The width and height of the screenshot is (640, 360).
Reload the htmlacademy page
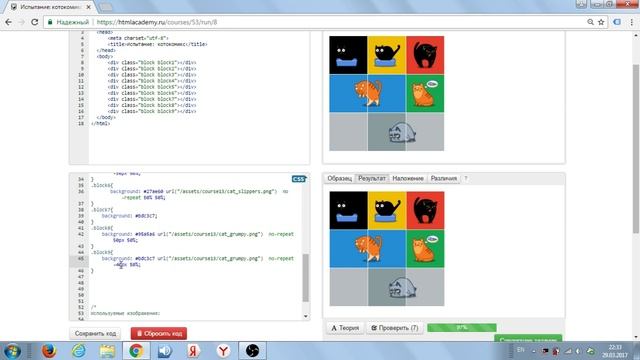(x=35, y=22)
